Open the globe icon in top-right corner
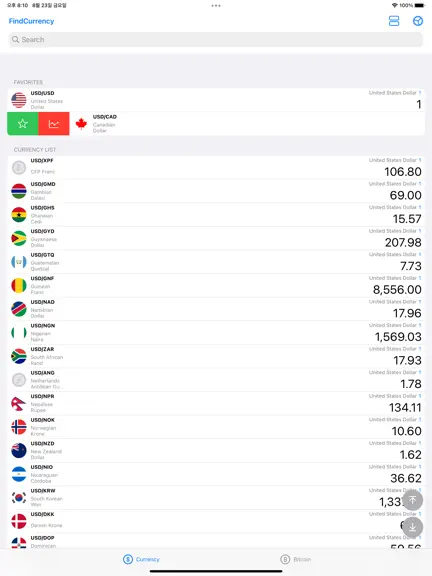 (418, 21)
